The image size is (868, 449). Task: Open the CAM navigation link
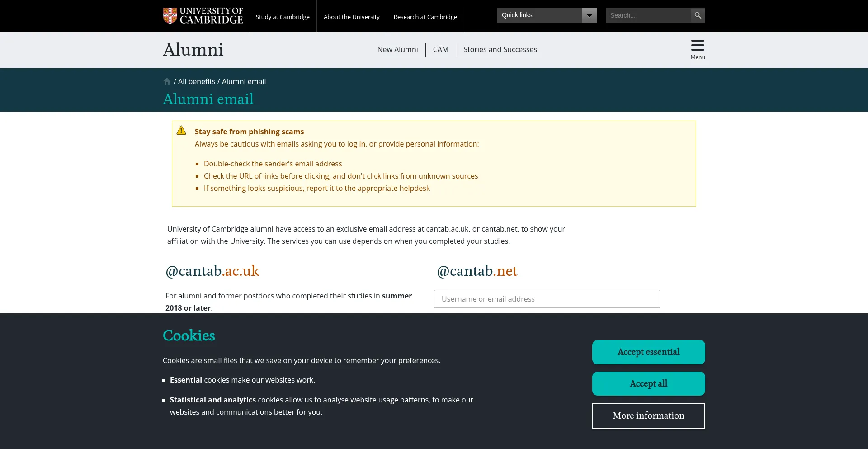click(441, 49)
